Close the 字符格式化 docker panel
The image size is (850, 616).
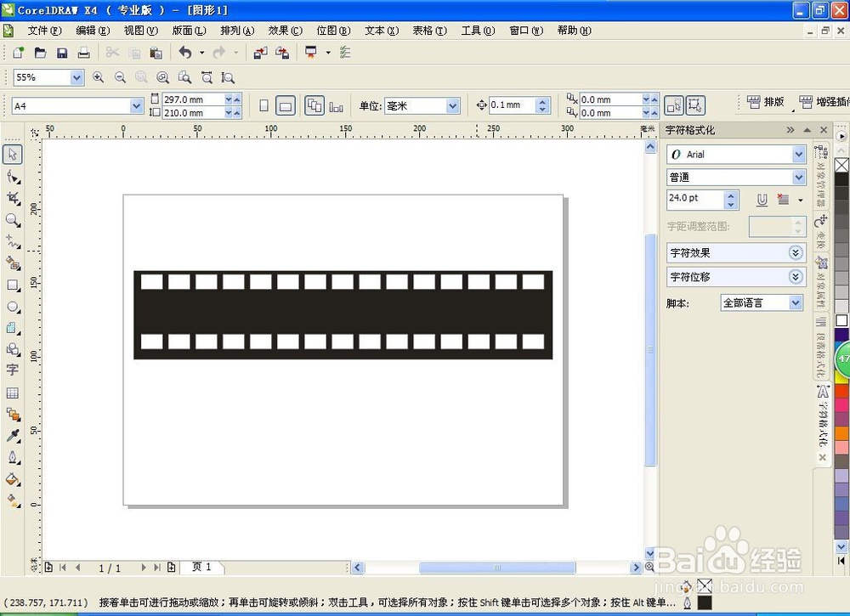point(824,130)
